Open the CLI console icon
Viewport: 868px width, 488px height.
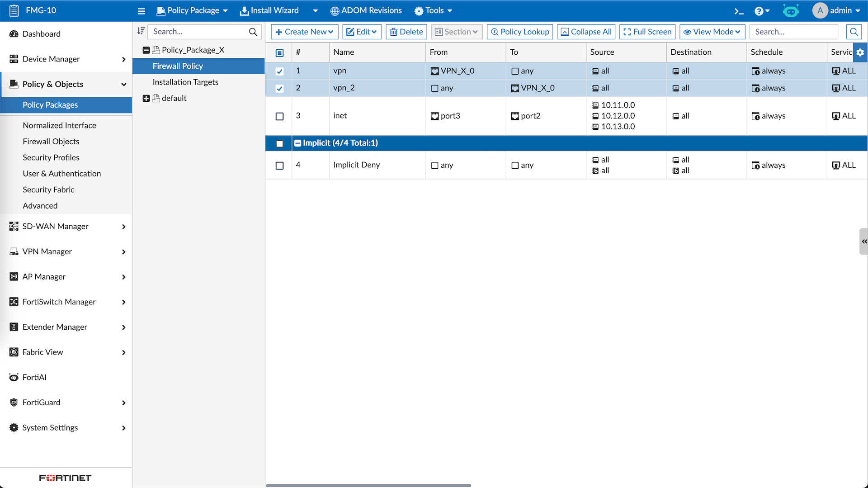pyautogui.click(x=739, y=11)
